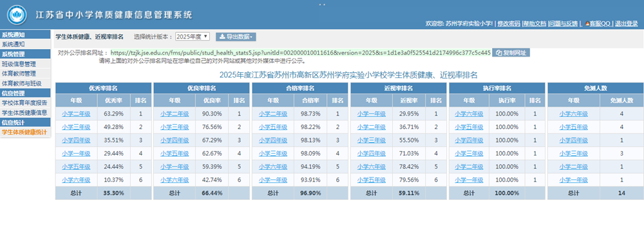Open the 修改密码 link
The height and width of the screenshot is (249, 644).
pyautogui.click(x=509, y=24)
